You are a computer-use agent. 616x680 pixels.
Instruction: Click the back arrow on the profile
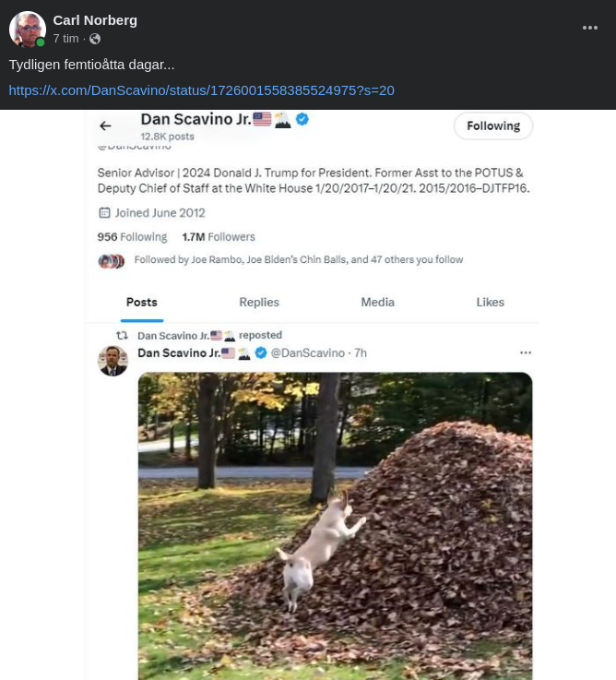click(x=105, y=125)
